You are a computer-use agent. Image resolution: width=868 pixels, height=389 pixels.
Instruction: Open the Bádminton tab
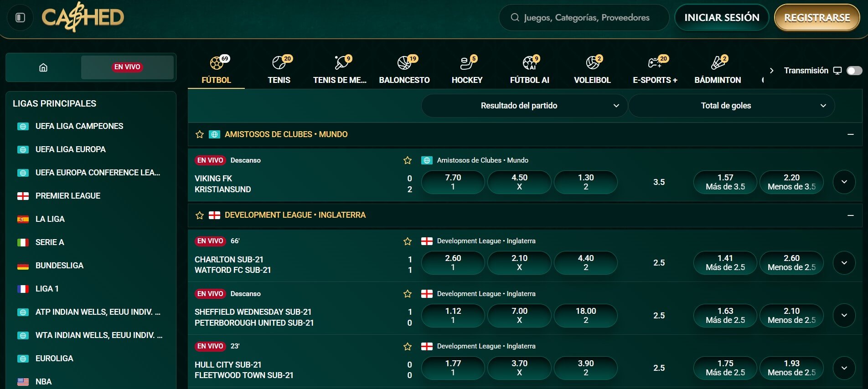[x=718, y=70]
